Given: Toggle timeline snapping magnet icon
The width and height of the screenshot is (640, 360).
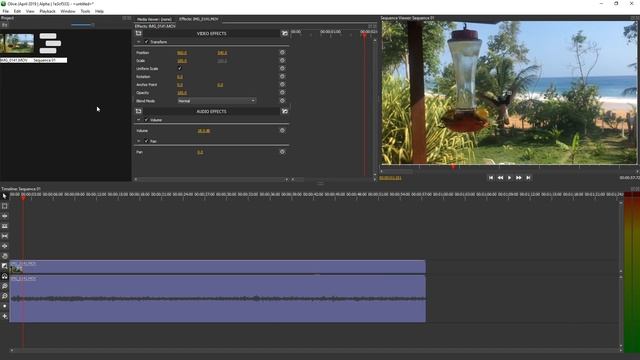Looking at the screenshot, I should coord(4,276).
